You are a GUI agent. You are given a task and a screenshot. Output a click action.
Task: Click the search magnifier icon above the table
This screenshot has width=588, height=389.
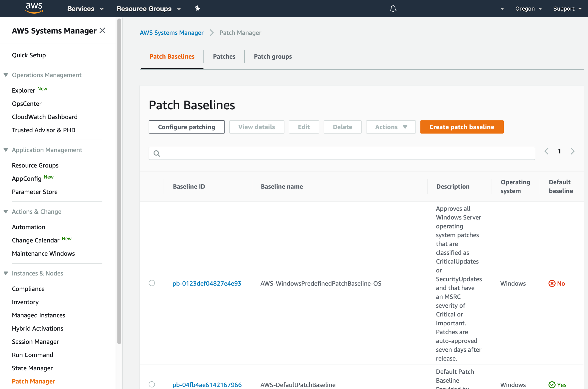[157, 153]
